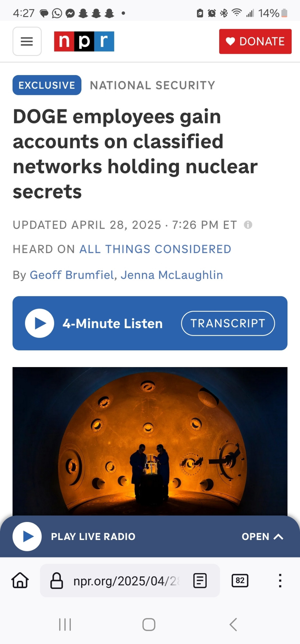Open All Things Considered link
This screenshot has height=644, width=300.
click(155, 249)
